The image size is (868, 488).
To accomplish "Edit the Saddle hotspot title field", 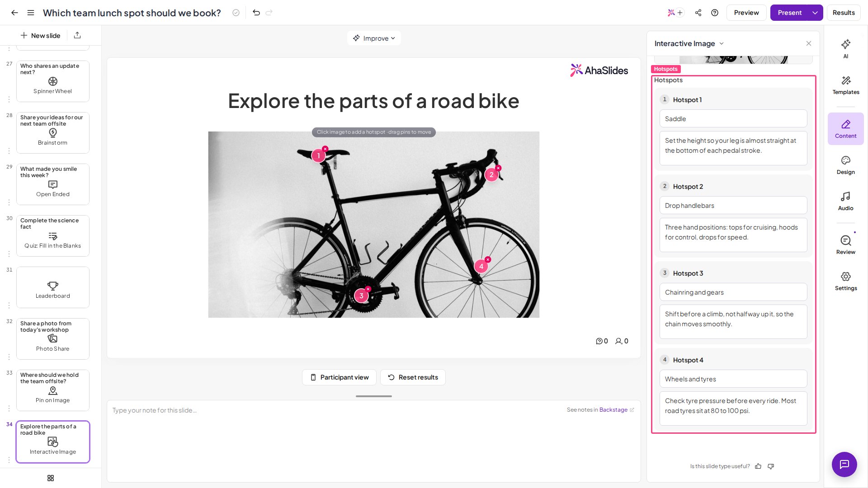I will coord(733,119).
